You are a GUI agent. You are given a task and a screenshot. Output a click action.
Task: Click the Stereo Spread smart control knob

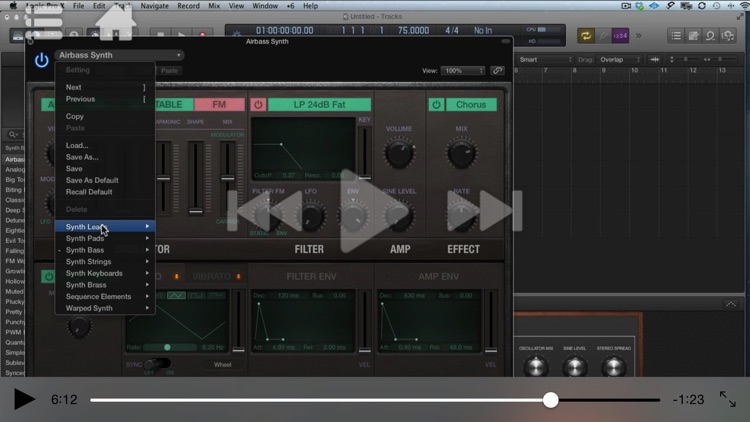tap(614, 366)
